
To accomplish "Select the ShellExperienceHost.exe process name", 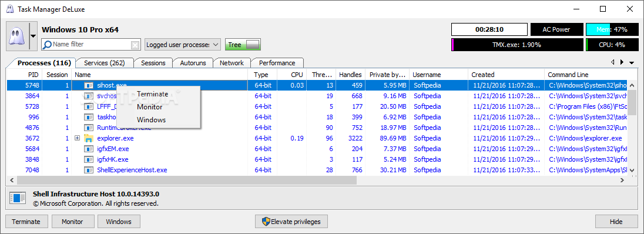I will (132, 170).
